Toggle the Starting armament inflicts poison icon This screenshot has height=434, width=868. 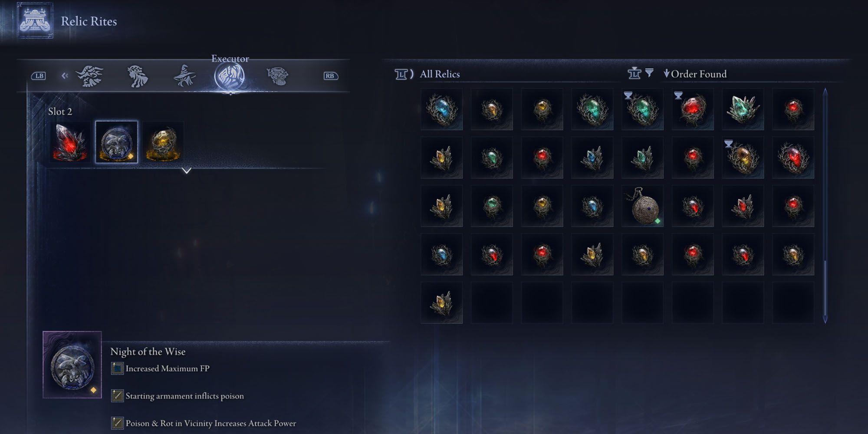(117, 396)
